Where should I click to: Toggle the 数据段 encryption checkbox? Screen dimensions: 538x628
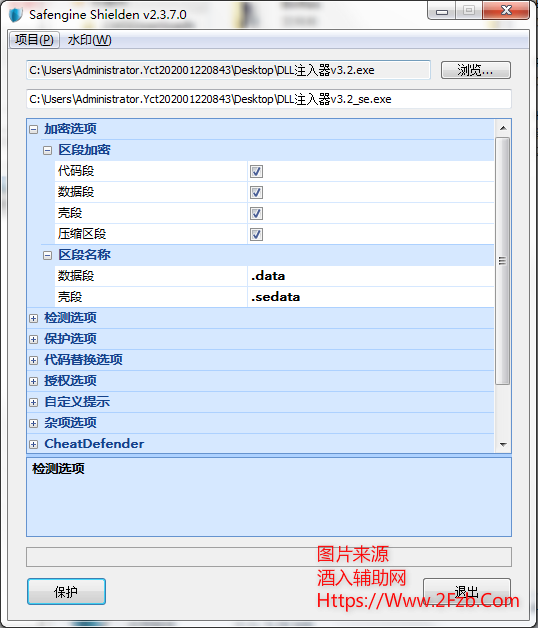click(x=256, y=192)
